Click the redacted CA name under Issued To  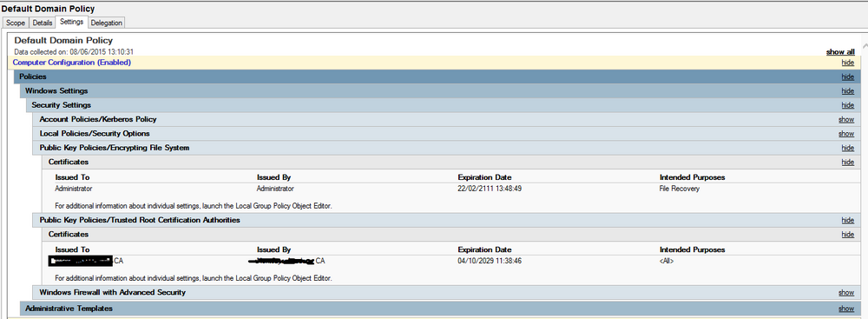coord(86,260)
